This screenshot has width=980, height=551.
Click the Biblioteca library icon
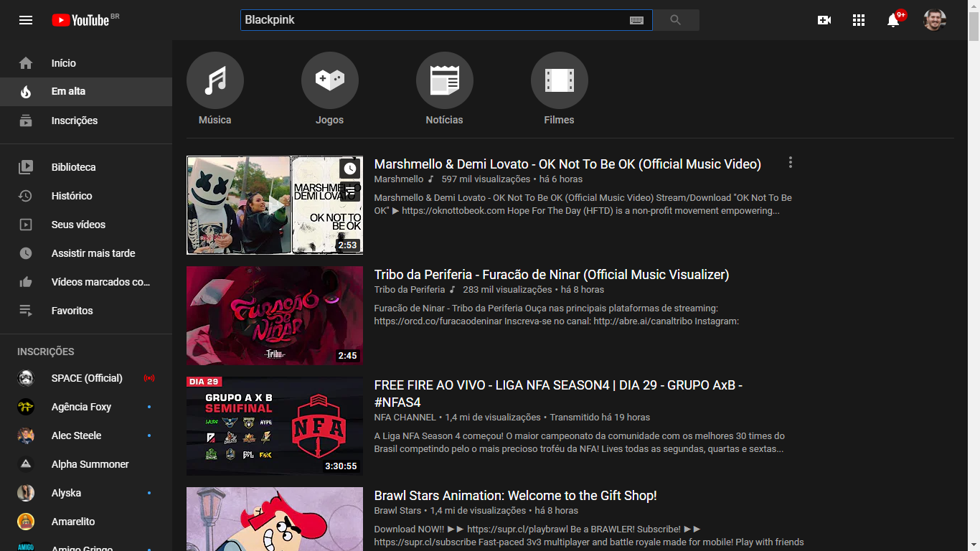(x=26, y=167)
